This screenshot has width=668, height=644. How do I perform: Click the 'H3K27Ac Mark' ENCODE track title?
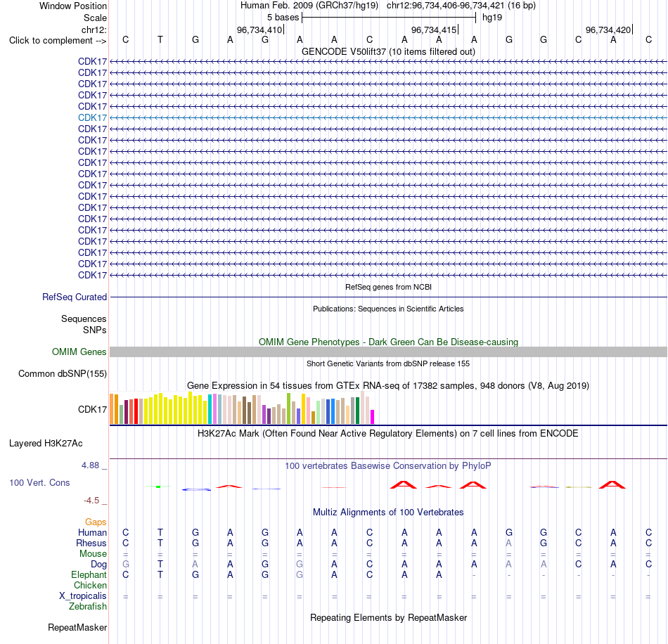(388, 434)
